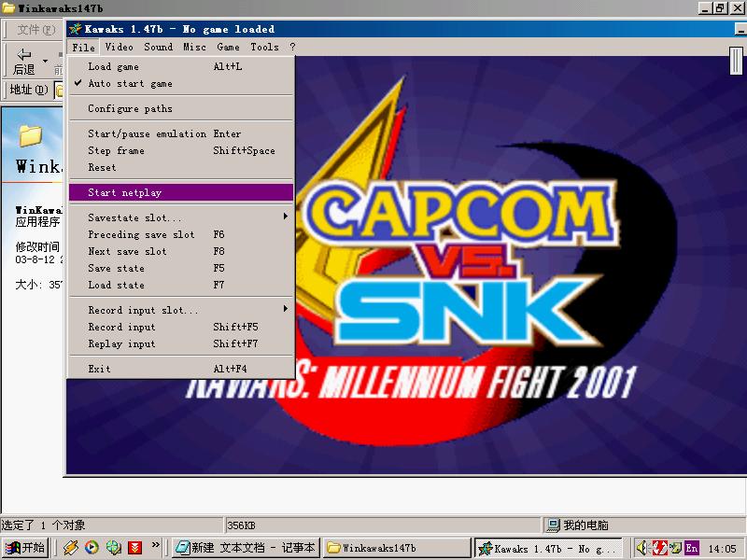Launch the red download arrow quick launch icon
The image size is (747, 560).
[134, 547]
